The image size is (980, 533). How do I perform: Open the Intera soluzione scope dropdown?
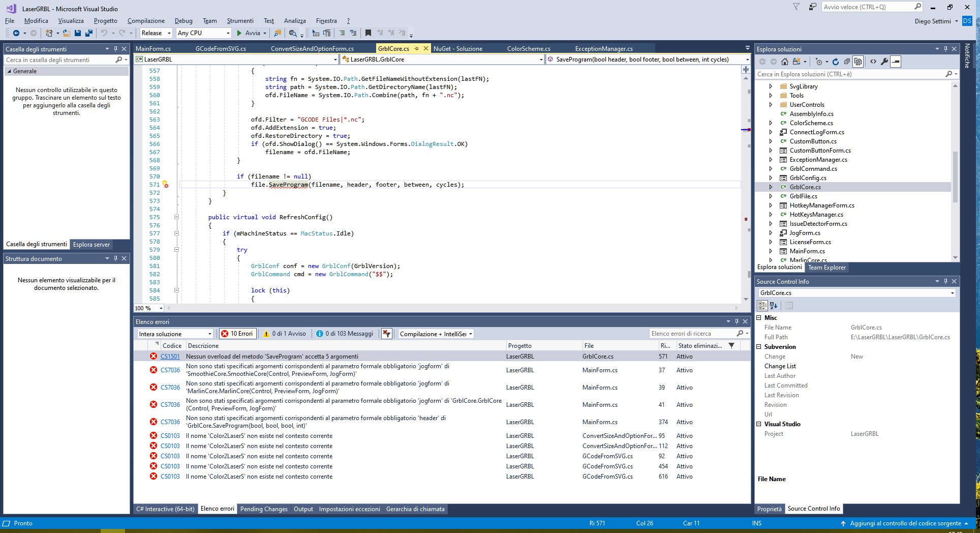(175, 334)
